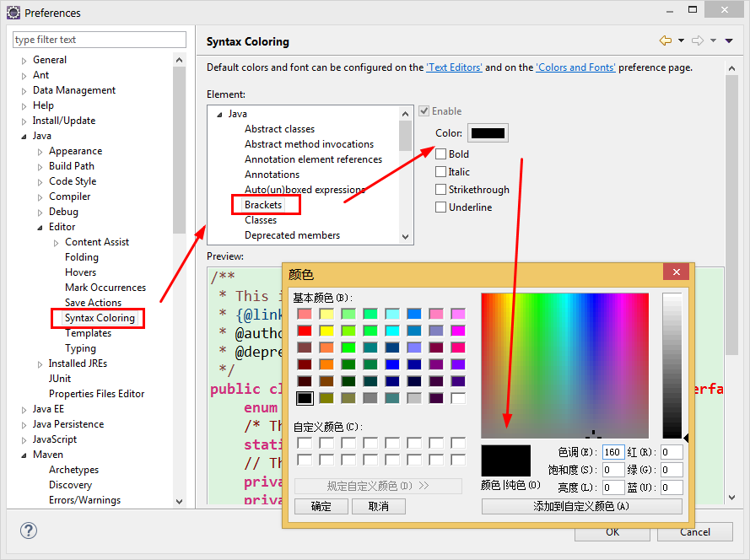Click the element list scroll down arrow

[406, 237]
